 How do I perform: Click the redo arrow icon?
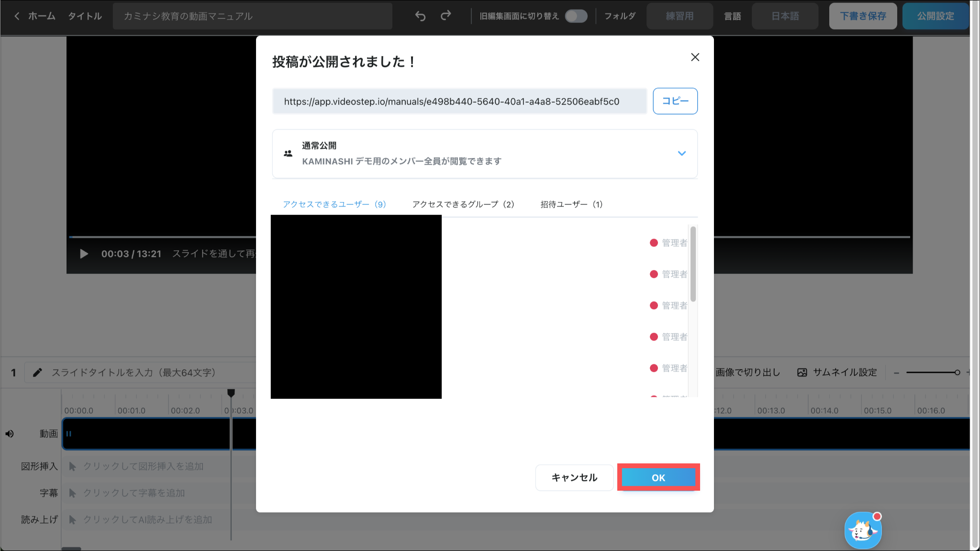point(445,16)
